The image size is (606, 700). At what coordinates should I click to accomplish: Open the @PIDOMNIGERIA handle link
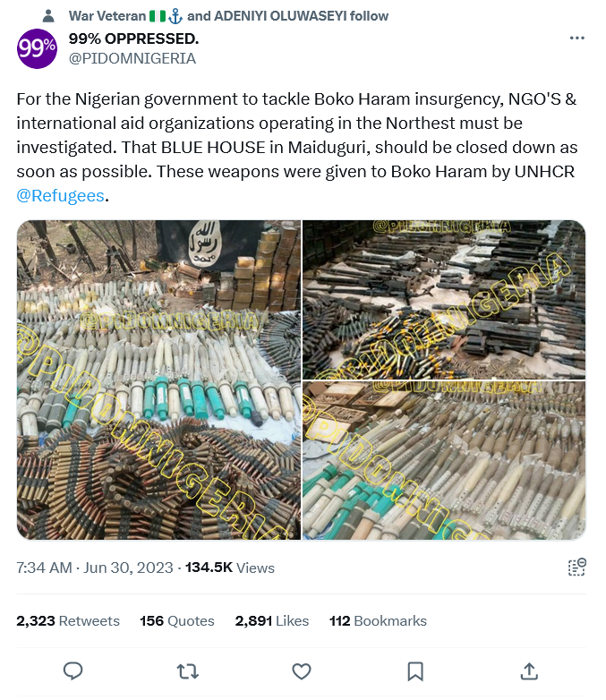pos(132,58)
